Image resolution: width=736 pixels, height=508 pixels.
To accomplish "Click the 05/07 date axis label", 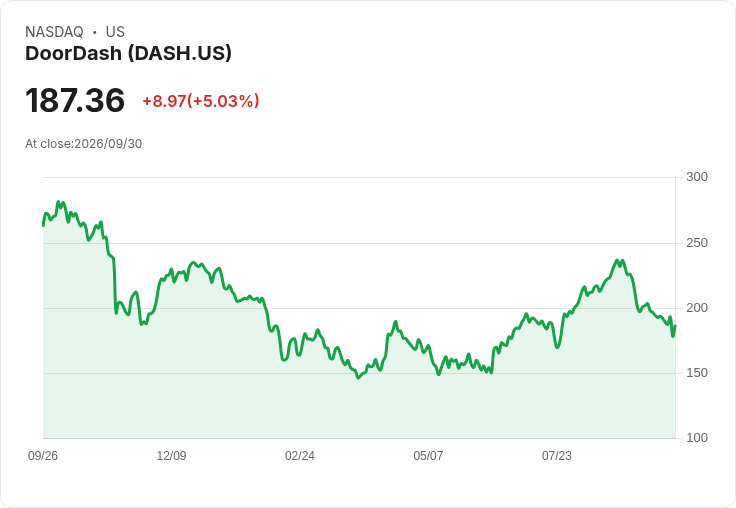I will (428, 456).
